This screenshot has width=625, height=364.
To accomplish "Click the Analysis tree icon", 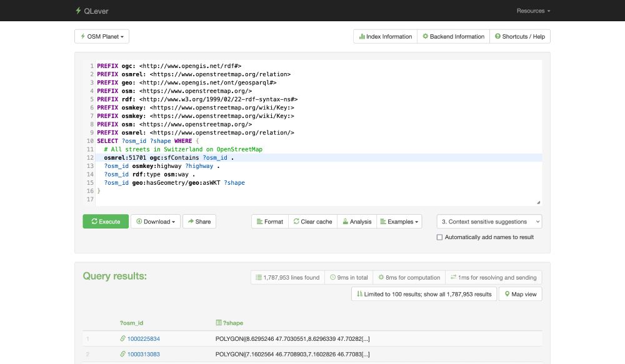I will pos(345,222).
